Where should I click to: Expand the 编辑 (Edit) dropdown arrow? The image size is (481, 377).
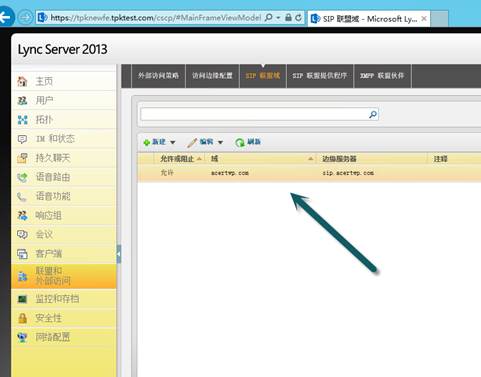tap(220, 142)
